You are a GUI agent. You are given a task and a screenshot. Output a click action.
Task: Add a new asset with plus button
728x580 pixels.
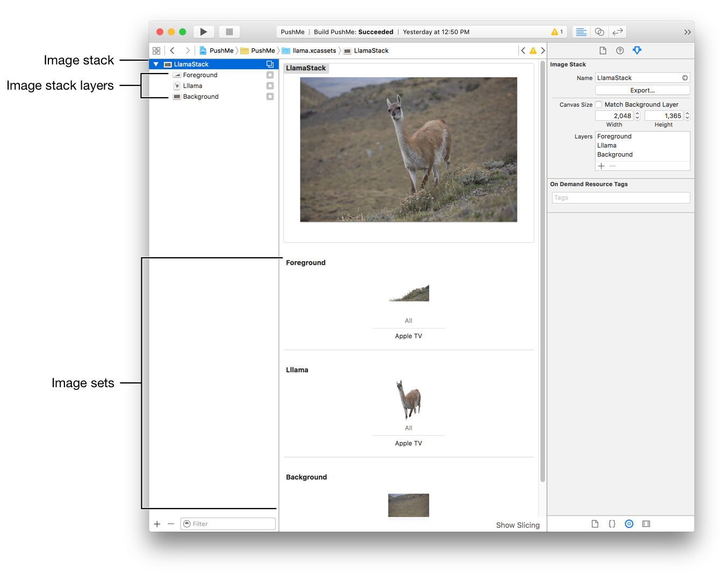[x=157, y=524]
